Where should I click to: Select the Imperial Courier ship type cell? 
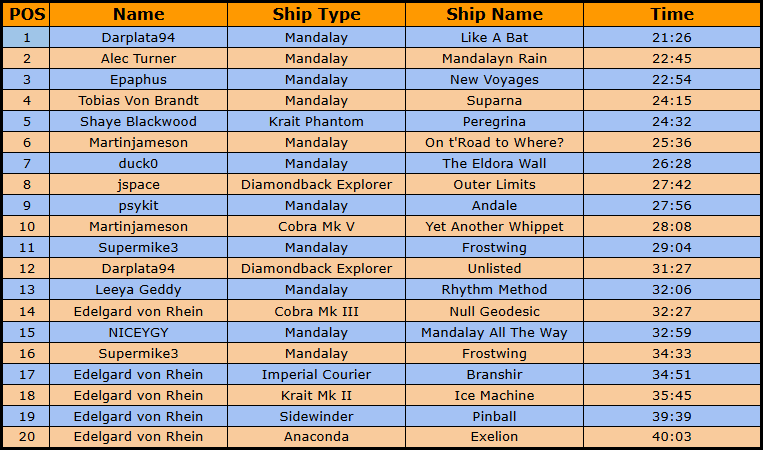tap(316, 374)
